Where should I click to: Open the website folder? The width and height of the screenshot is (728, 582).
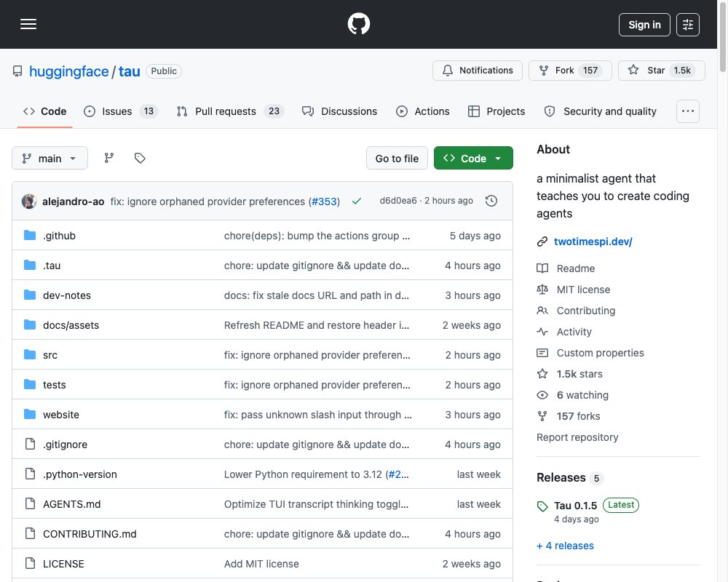pos(61,415)
